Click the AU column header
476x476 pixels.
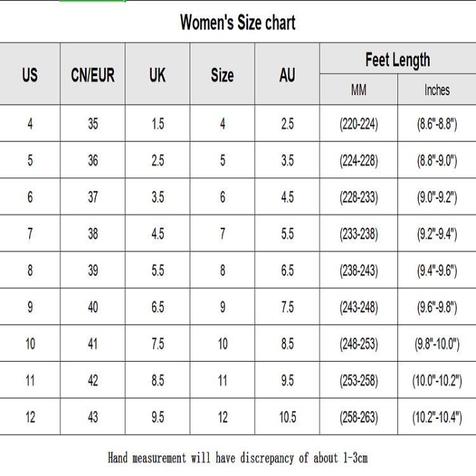[x=287, y=75]
